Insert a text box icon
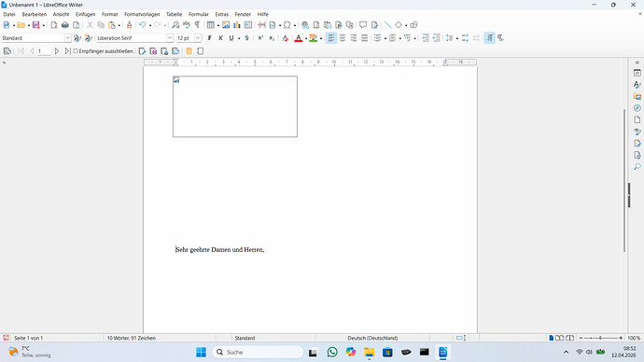Image resolution: width=644 pixels, height=362 pixels. (248, 25)
